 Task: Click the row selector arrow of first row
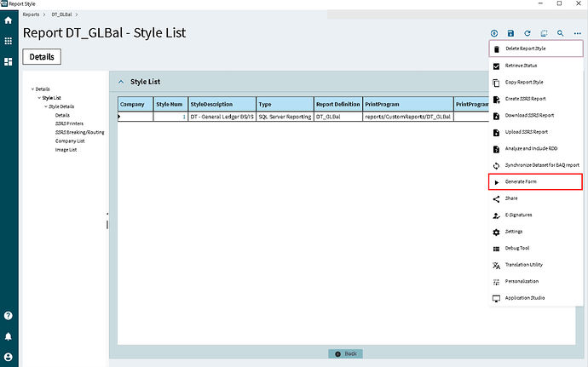pos(119,117)
